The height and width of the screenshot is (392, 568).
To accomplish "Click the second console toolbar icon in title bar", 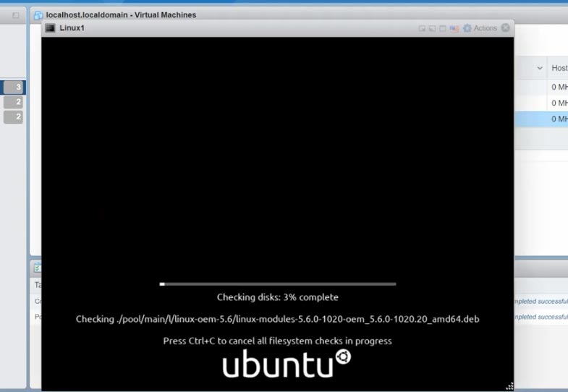I will (432, 28).
